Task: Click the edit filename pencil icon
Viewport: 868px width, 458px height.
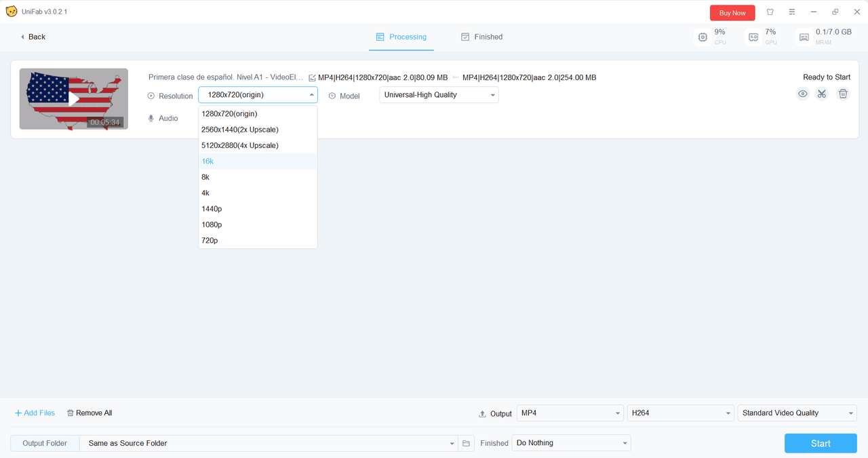Action: pyautogui.click(x=312, y=78)
